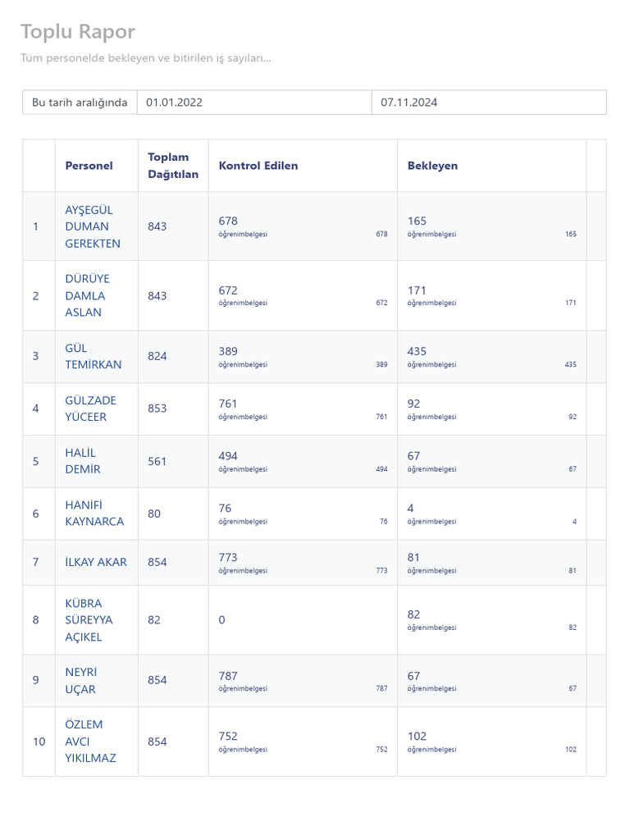
Task: Click HALİL DEMİR personnel name
Action: click(x=83, y=461)
